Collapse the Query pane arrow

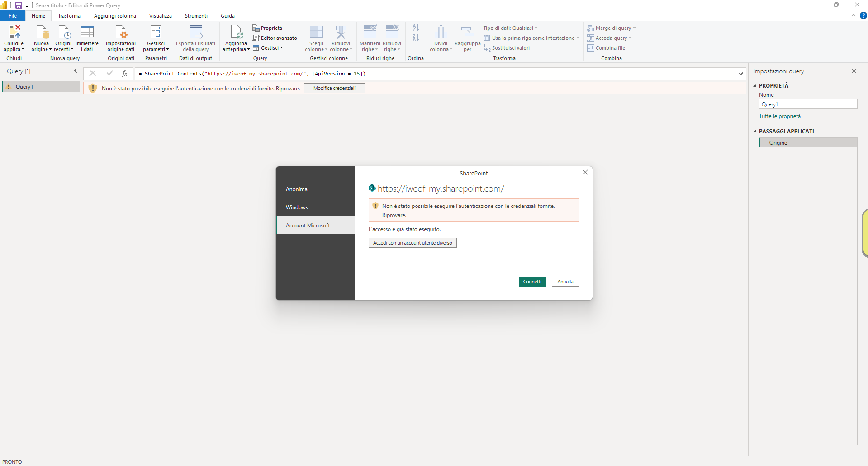coord(76,71)
